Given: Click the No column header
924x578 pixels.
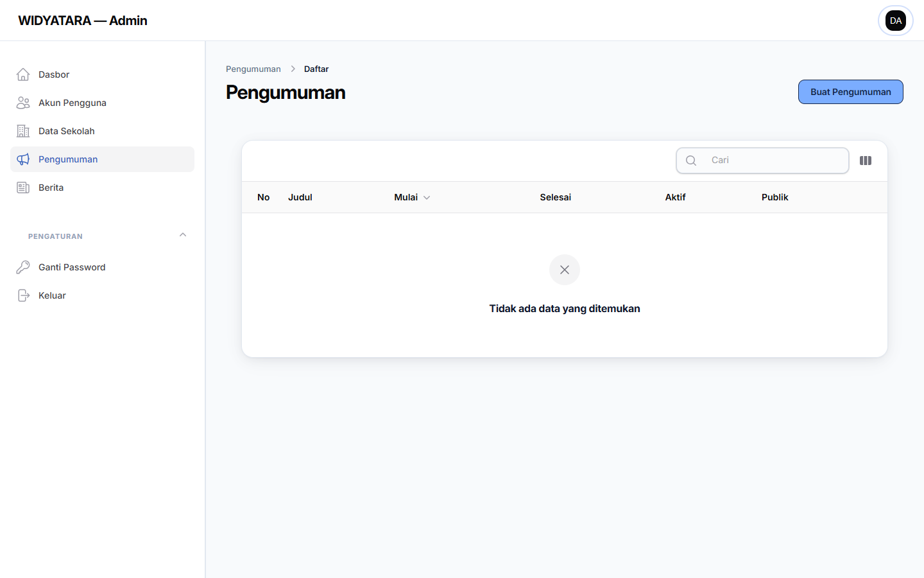Looking at the screenshot, I should (x=264, y=197).
